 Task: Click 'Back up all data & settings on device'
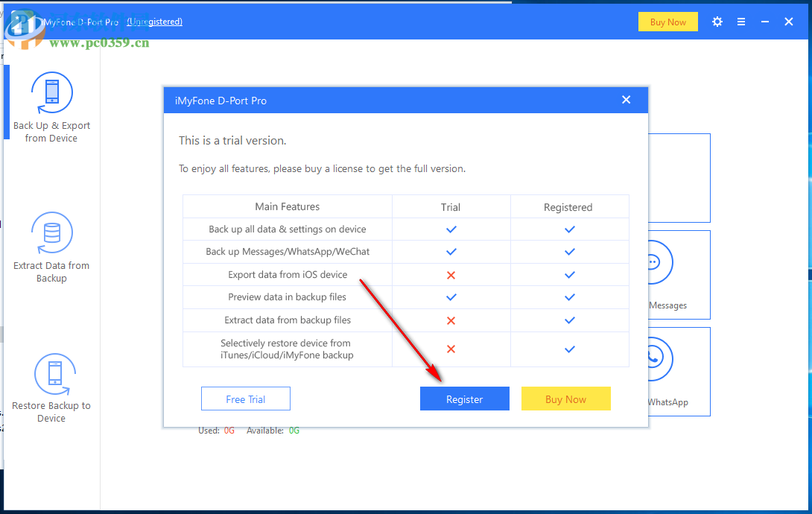(x=288, y=229)
